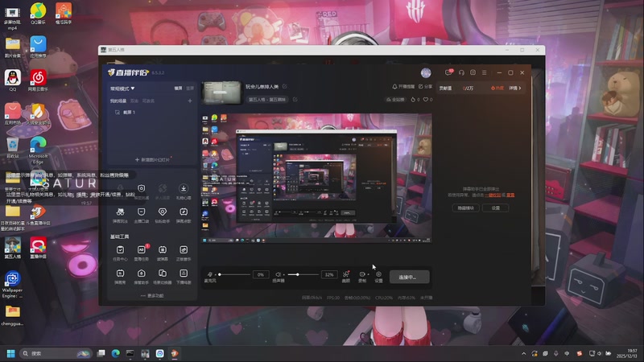
Task: Open the hamburger main menu icon
Action: tap(485, 72)
